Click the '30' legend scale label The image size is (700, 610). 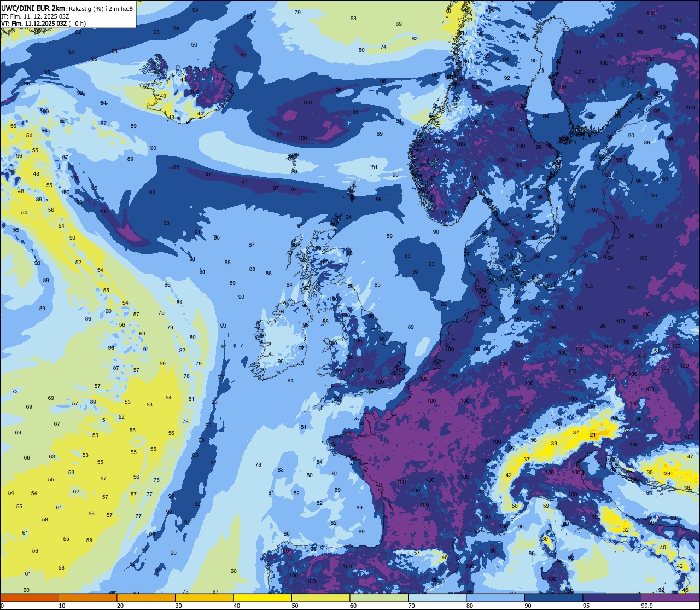pyautogui.click(x=178, y=606)
